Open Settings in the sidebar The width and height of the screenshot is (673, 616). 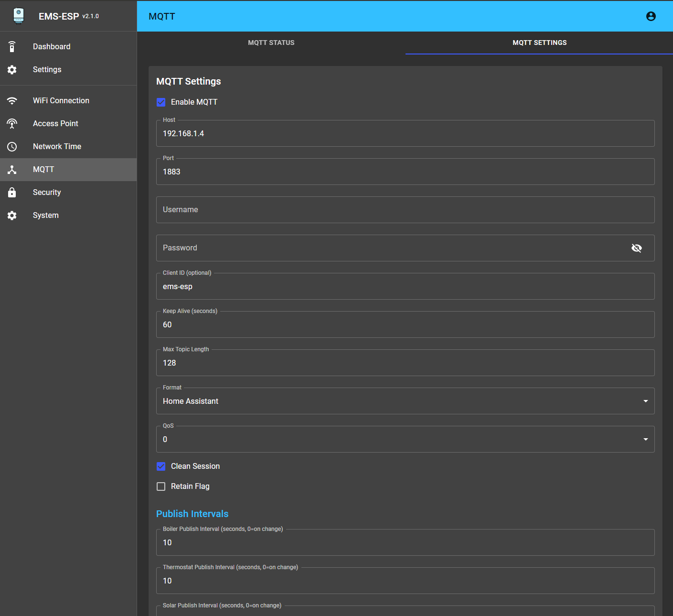(47, 70)
